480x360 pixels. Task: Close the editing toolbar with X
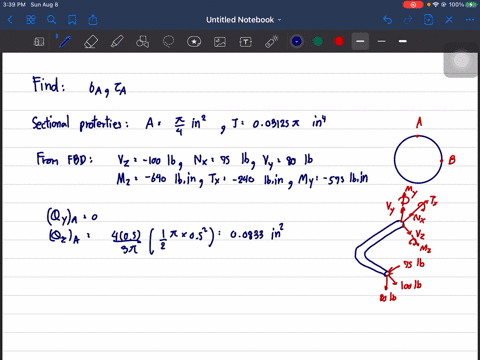(x=449, y=20)
